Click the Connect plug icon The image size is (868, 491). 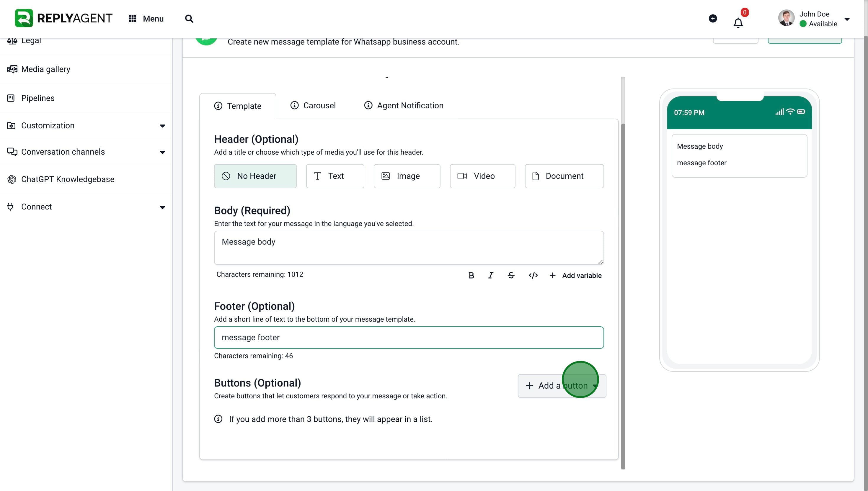click(x=10, y=207)
